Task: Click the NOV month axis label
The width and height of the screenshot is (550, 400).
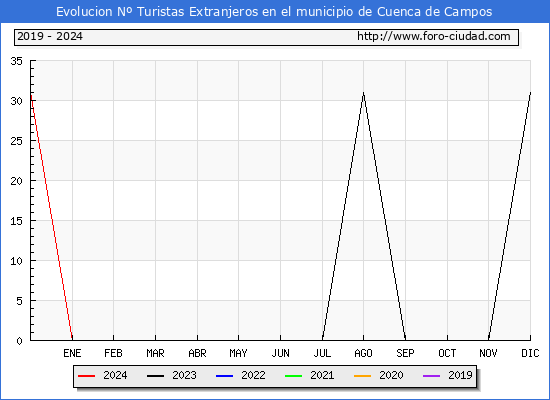Action: click(x=488, y=353)
